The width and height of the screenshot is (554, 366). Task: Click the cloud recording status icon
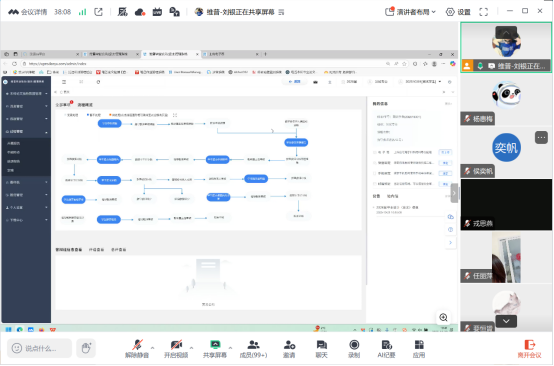[140, 12]
